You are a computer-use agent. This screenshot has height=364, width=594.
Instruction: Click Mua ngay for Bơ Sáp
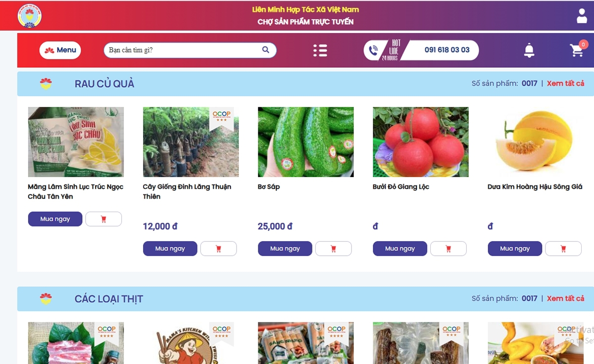(285, 249)
